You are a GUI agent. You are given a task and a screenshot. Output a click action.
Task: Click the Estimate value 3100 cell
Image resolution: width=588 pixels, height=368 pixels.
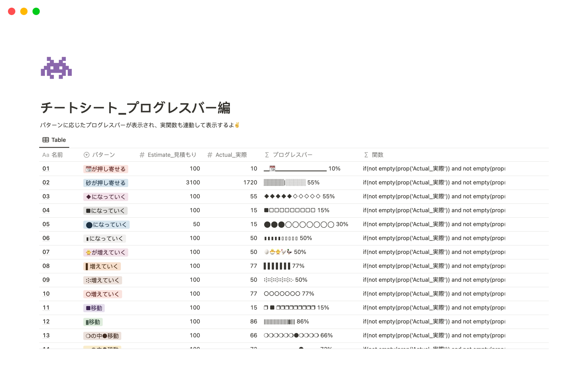click(193, 182)
